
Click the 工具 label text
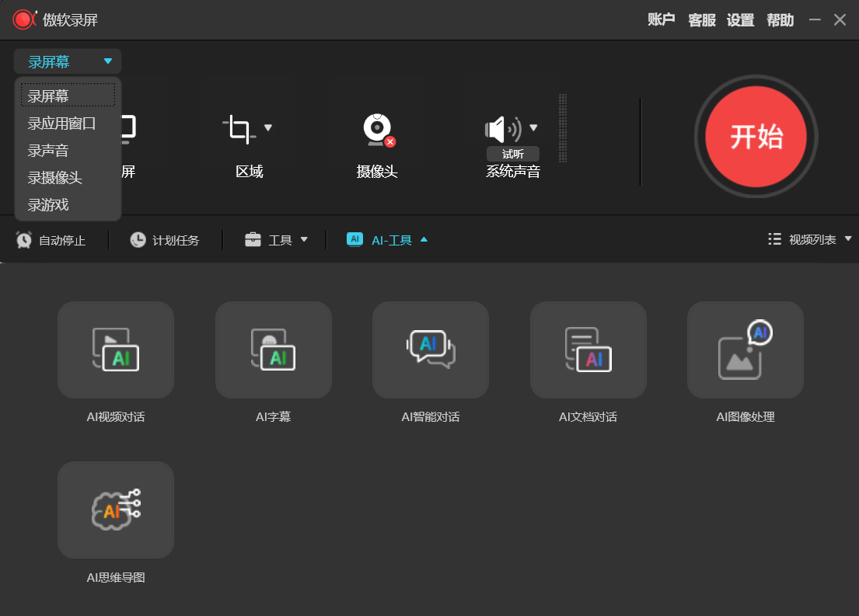pyautogui.click(x=280, y=240)
